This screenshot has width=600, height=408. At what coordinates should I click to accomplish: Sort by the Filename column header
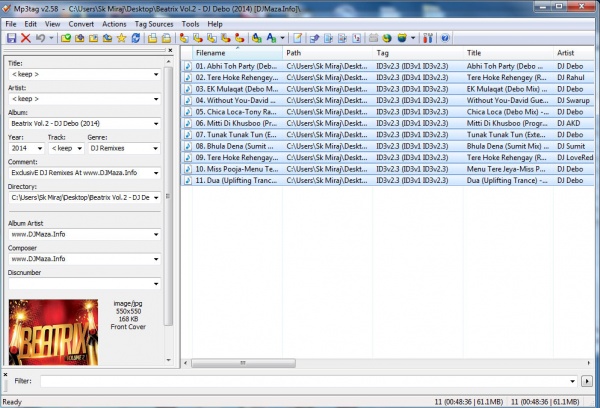(x=237, y=53)
